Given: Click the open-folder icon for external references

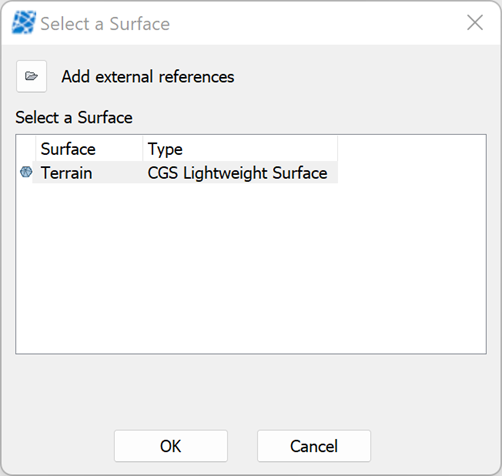Looking at the screenshot, I should (31, 76).
